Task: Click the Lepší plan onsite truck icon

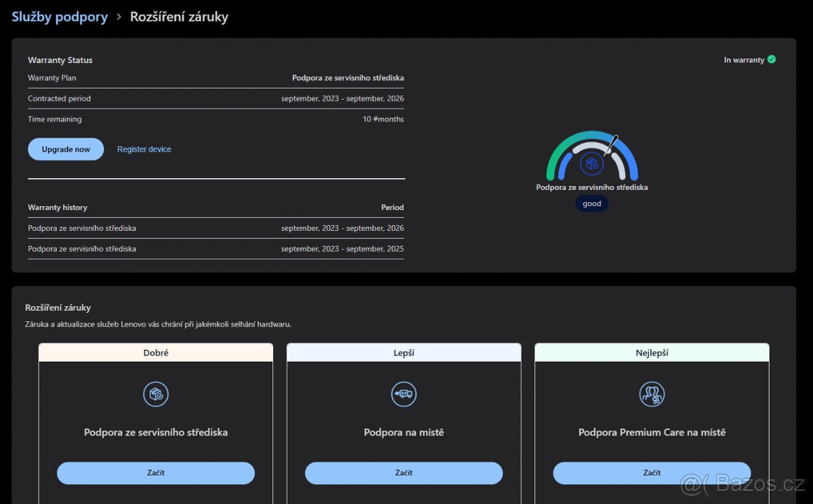Action: (x=404, y=394)
